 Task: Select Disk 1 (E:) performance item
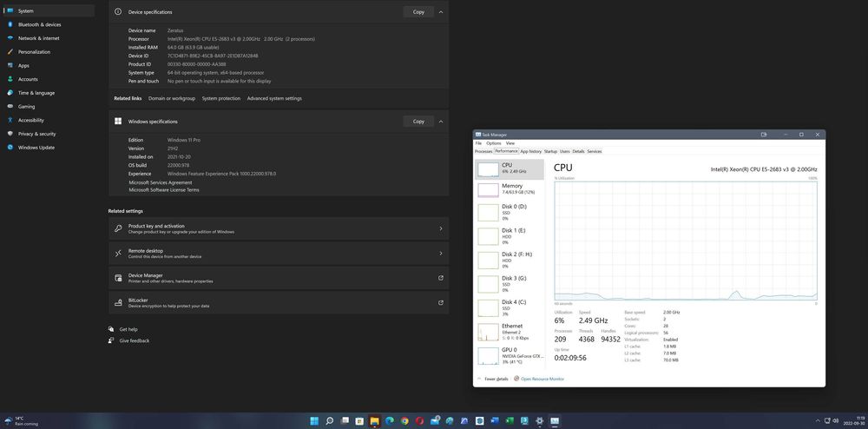pyautogui.click(x=510, y=236)
